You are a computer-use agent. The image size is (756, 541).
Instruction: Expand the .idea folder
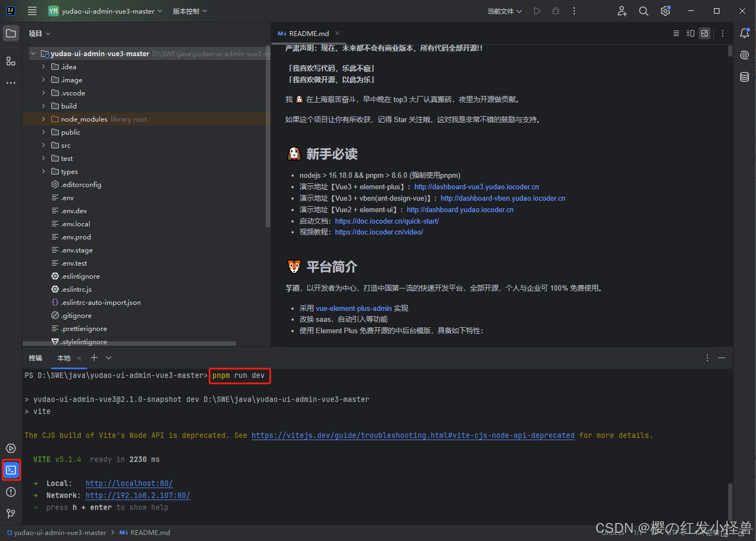[x=44, y=67]
